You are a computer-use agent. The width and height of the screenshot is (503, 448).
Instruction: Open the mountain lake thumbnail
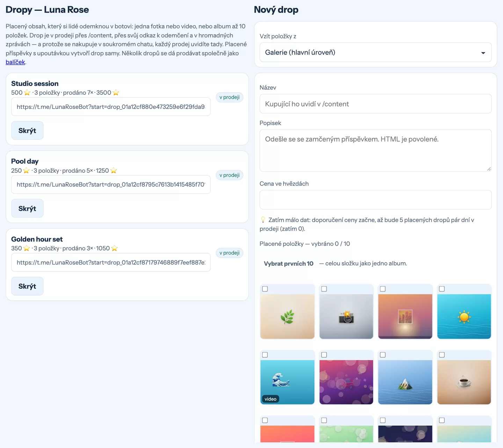[x=405, y=382]
